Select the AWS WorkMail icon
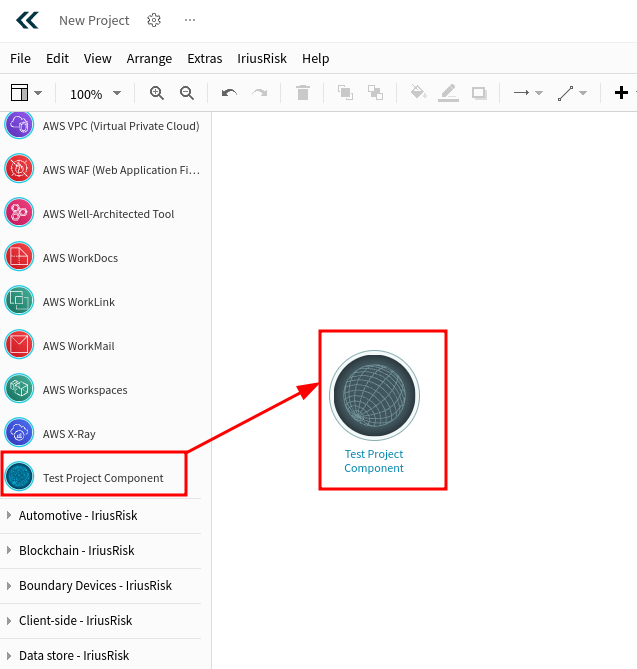This screenshot has width=637, height=669. [19, 344]
